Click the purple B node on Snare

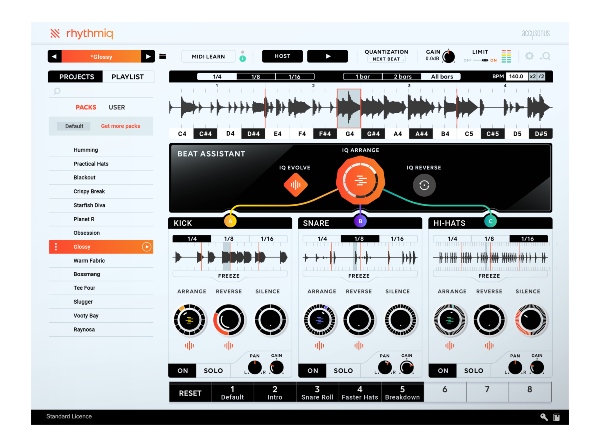(x=360, y=221)
